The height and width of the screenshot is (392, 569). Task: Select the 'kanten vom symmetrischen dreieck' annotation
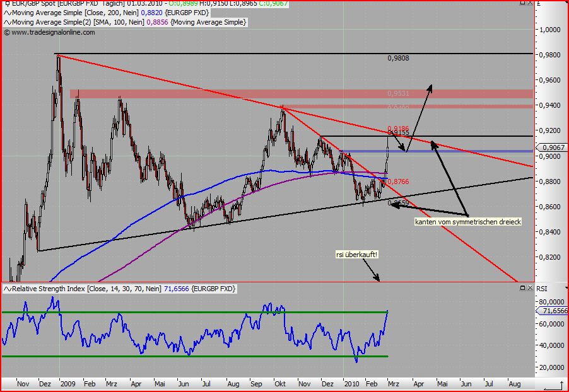(467, 222)
